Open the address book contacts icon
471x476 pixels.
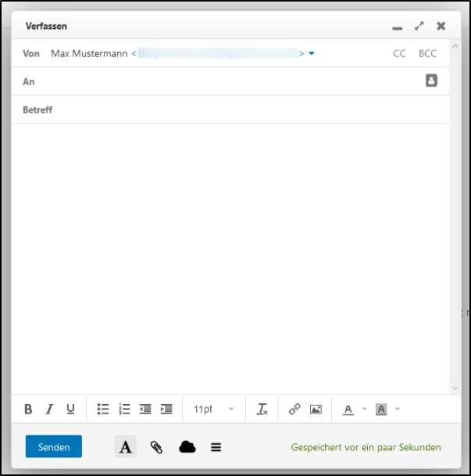[432, 81]
